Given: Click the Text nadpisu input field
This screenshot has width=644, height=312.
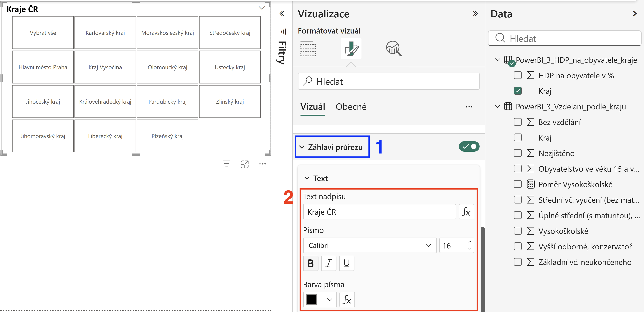Looking at the screenshot, I should [x=379, y=212].
